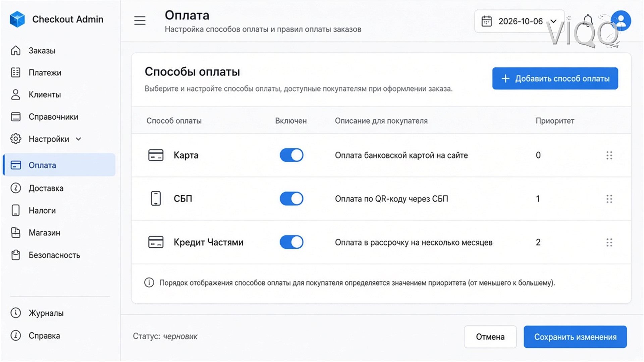
Task: Click the Заказы home icon
Action: click(x=16, y=51)
